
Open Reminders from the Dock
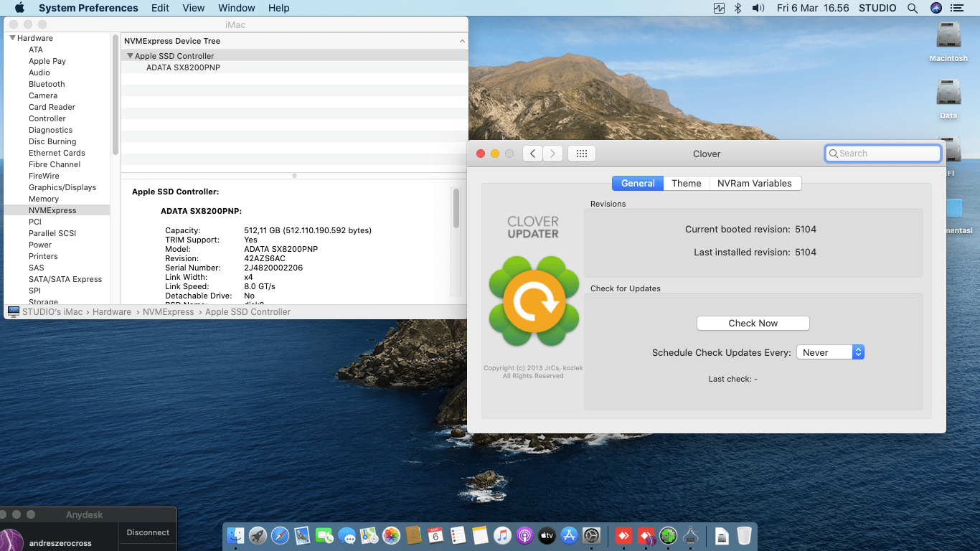tap(458, 535)
